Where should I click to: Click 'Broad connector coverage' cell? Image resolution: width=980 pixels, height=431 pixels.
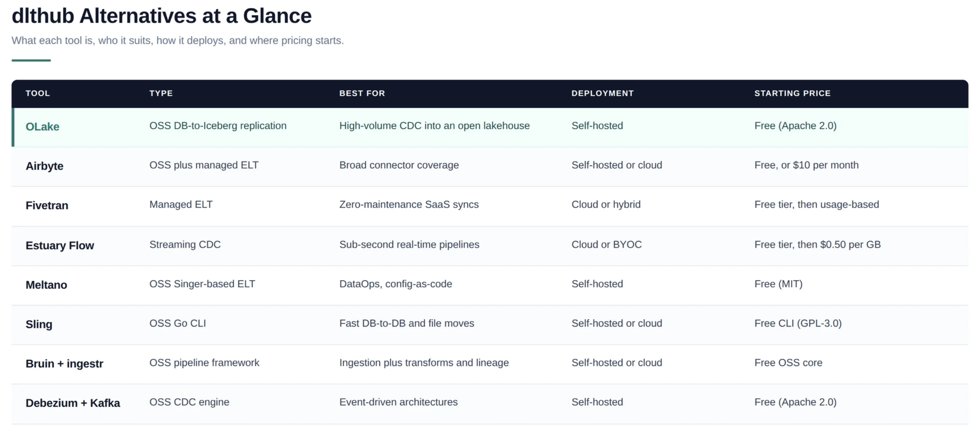399,165
